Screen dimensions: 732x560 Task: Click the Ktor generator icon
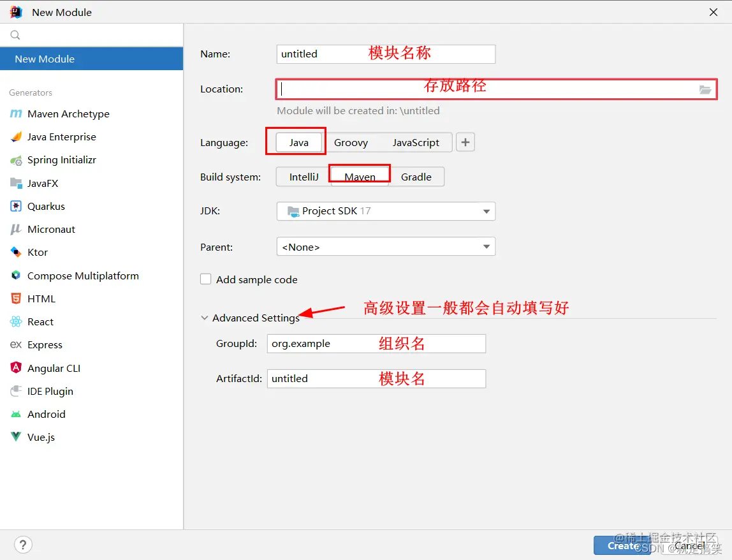click(x=16, y=252)
